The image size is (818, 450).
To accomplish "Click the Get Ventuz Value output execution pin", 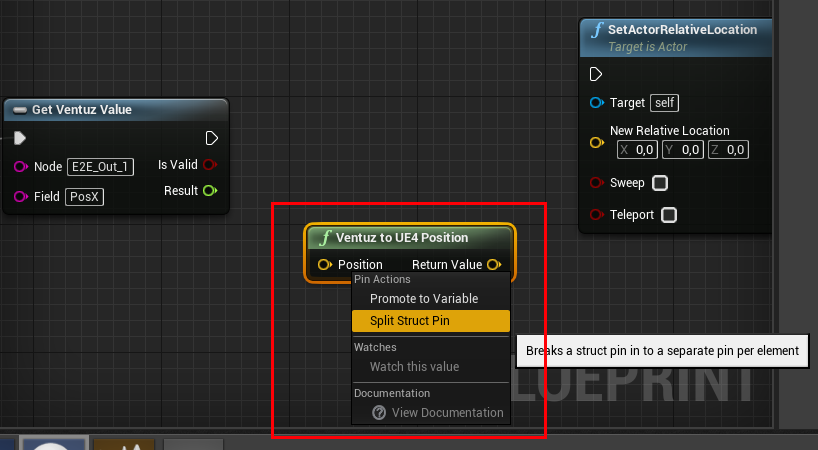I will (x=211, y=138).
